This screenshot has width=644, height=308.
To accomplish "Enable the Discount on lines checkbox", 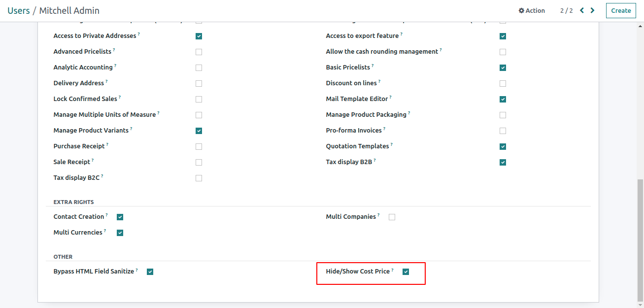I will click(503, 83).
